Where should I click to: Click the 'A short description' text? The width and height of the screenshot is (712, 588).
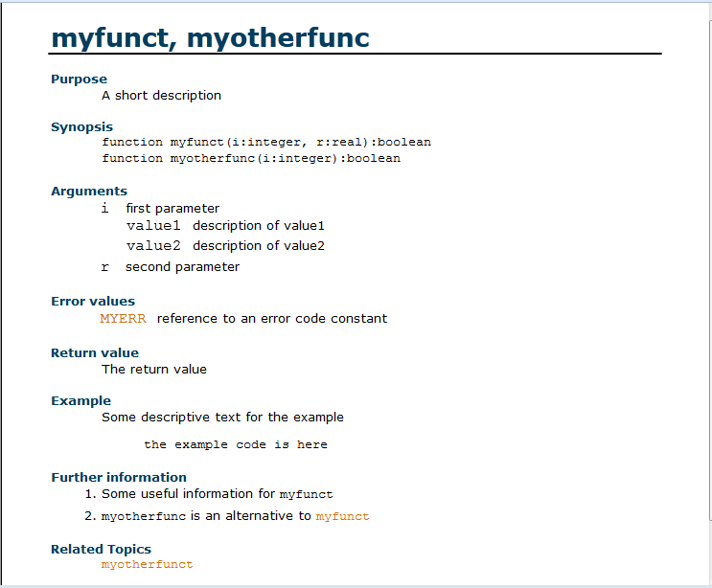tap(161, 95)
